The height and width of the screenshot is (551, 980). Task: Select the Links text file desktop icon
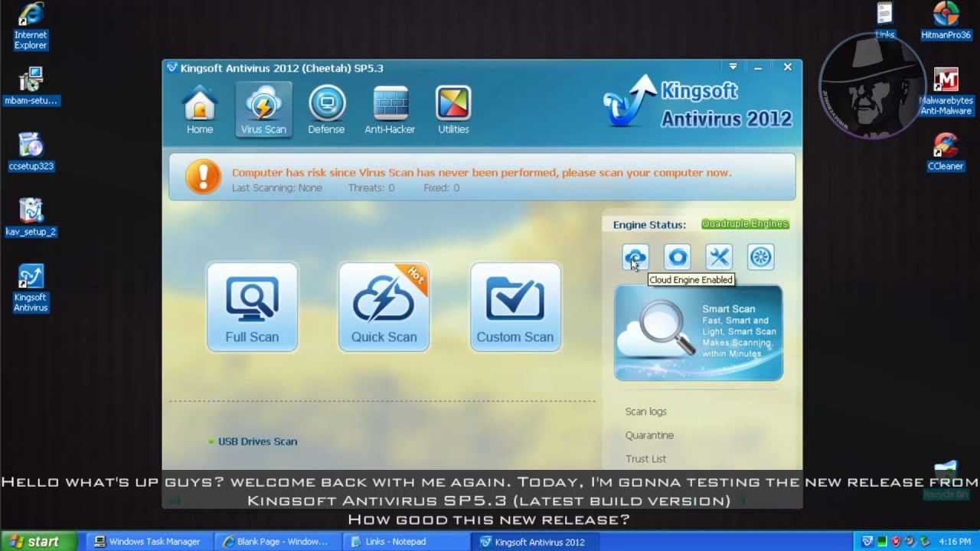pos(885,21)
